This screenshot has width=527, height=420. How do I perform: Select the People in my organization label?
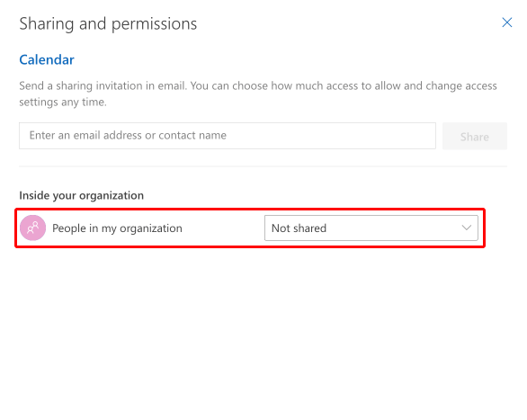coord(117,228)
